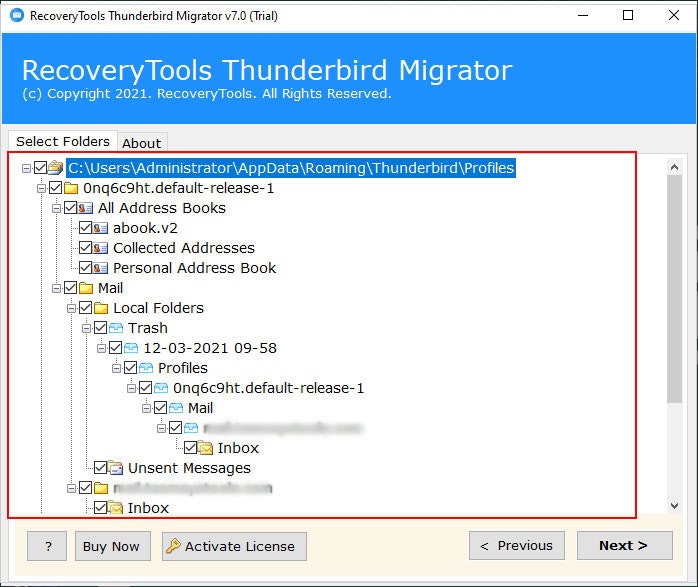Click the 12-03-2021 09-58 mailbox icon
Screen dimensions: 698x587
click(x=131, y=348)
